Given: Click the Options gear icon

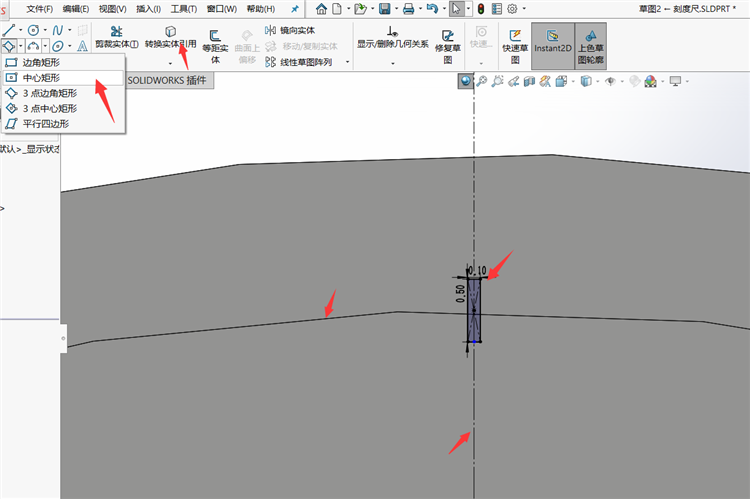Looking at the screenshot, I should (512, 9).
